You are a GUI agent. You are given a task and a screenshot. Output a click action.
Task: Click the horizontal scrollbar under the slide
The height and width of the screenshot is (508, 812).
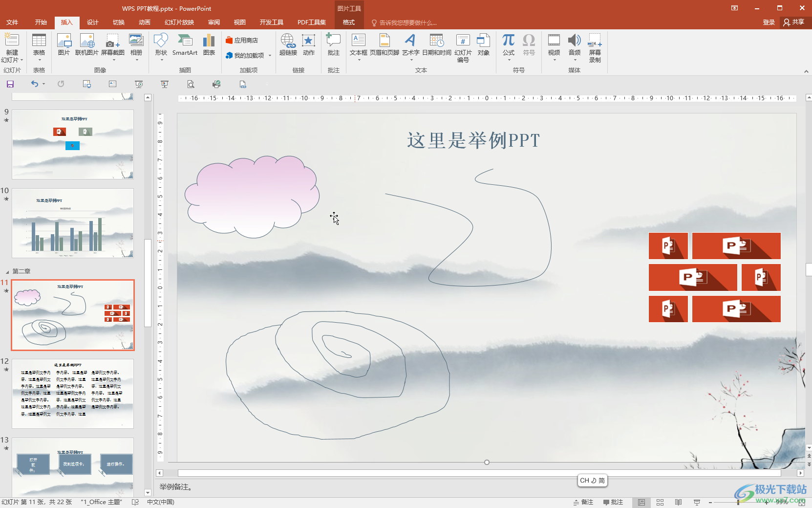point(479,473)
